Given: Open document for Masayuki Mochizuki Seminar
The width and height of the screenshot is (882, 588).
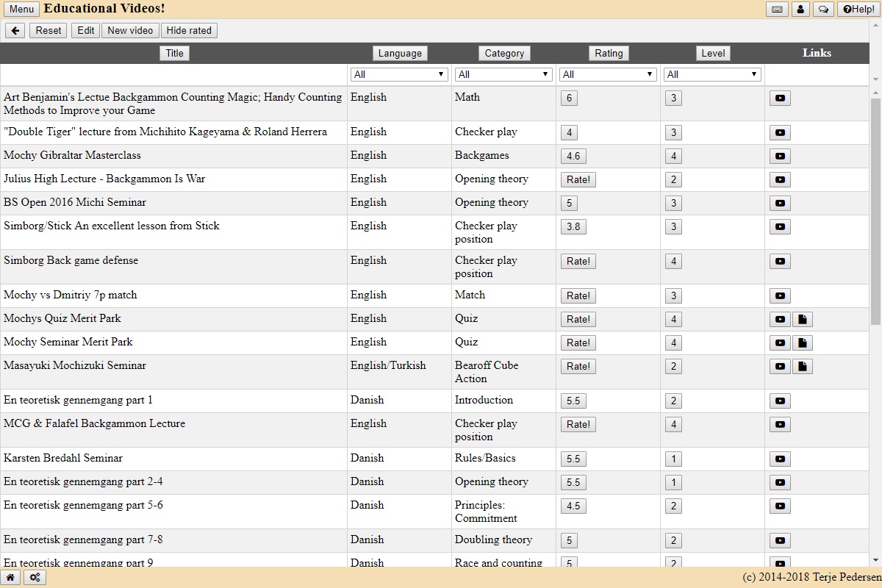Looking at the screenshot, I should 803,367.
